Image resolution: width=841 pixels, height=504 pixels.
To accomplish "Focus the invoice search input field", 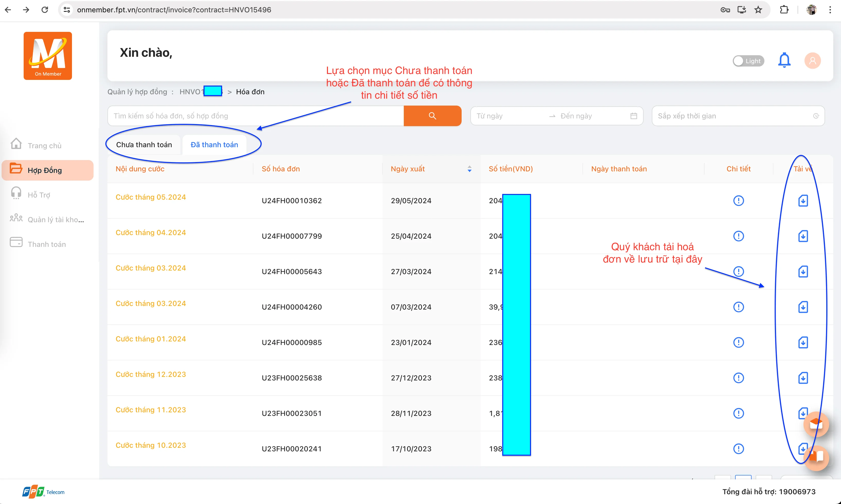I will (x=255, y=116).
